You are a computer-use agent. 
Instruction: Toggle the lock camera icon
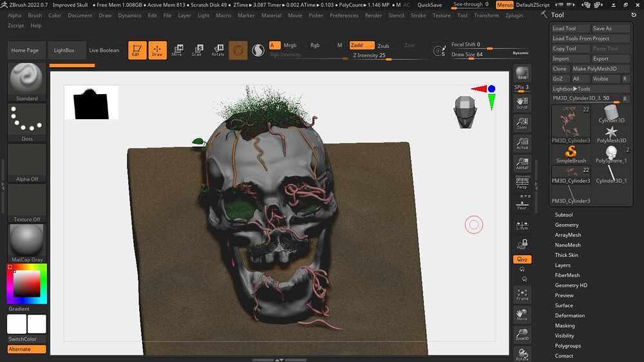point(522,245)
